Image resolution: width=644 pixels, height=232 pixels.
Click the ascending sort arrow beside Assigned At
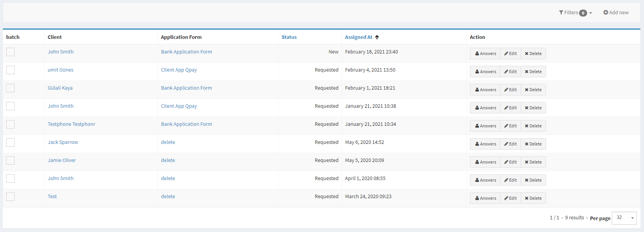click(x=377, y=37)
